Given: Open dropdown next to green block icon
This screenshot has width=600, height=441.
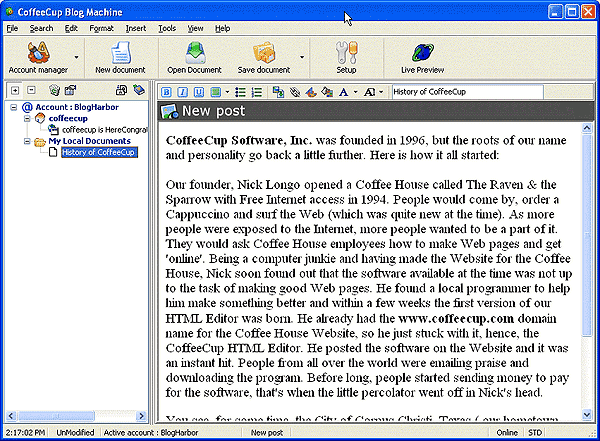Looking at the screenshot, I should pyautogui.click(x=227, y=92).
